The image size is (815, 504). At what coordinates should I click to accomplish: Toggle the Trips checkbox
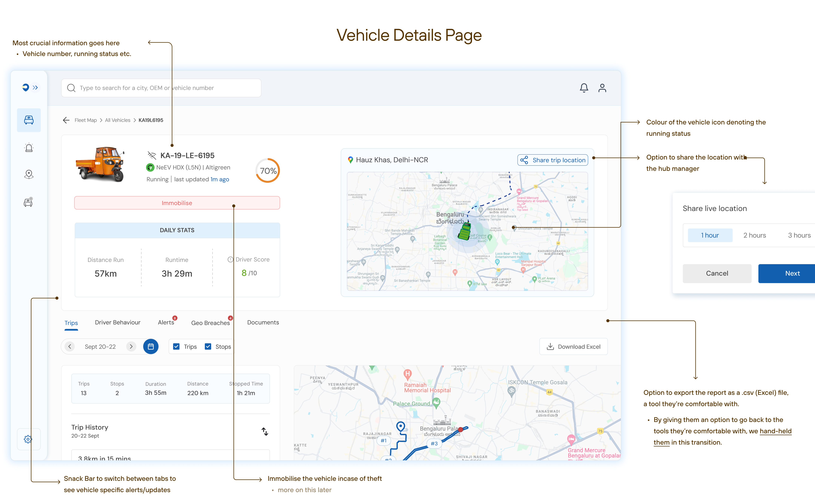(176, 347)
